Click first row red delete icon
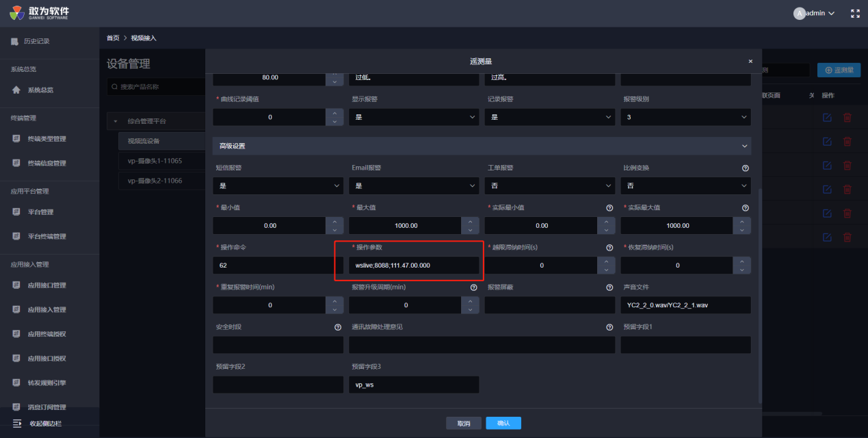This screenshot has height=438, width=868. coord(847,117)
